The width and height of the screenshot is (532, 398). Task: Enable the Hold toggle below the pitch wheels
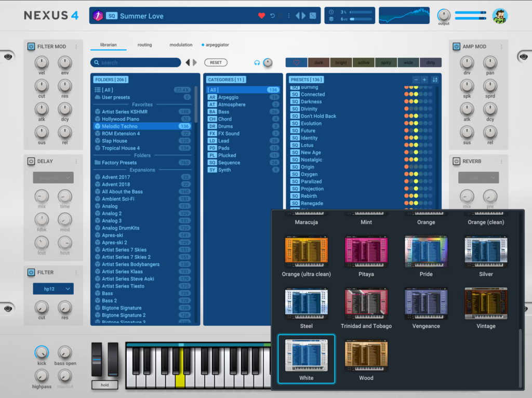[104, 385]
